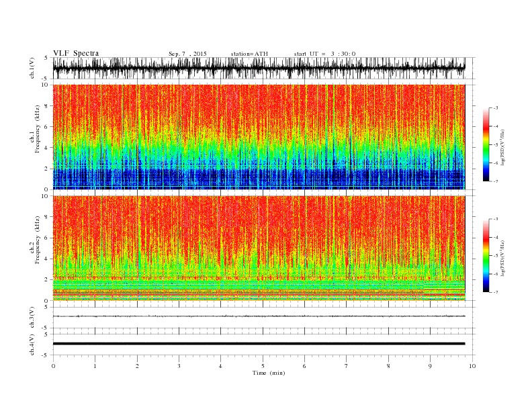Click inside the ch.1 spectrogram panel
The image size is (532, 411).
pyautogui.click(x=259, y=137)
